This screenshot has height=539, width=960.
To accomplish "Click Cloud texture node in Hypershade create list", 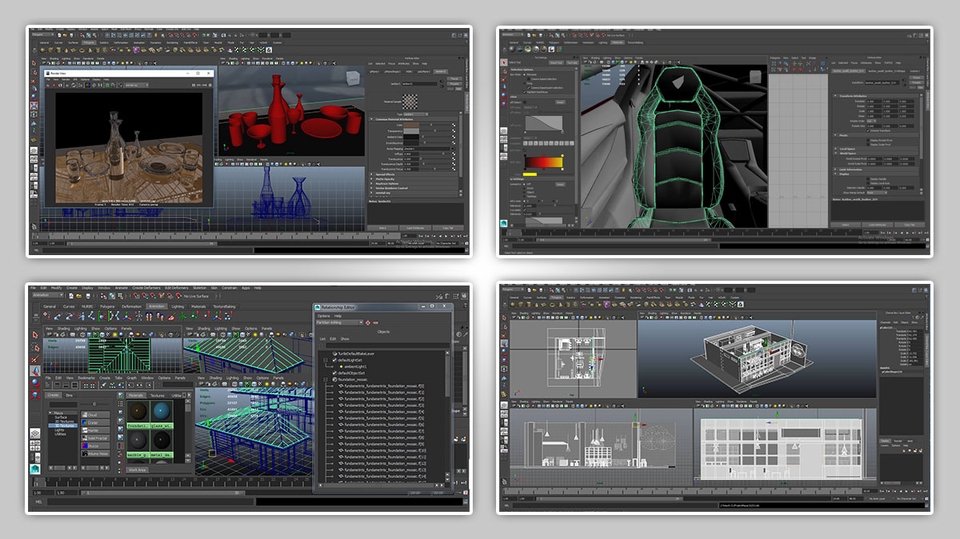I will tap(96, 415).
